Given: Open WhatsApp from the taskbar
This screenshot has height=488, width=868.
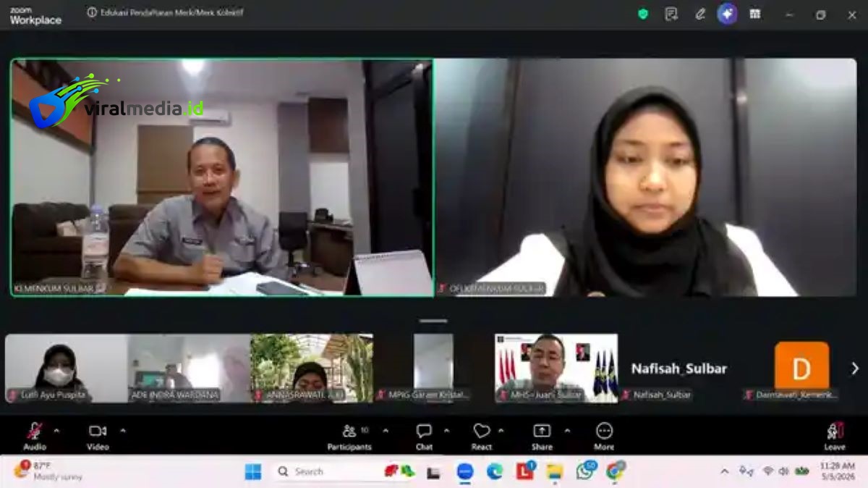Looking at the screenshot, I should point(585,471).
